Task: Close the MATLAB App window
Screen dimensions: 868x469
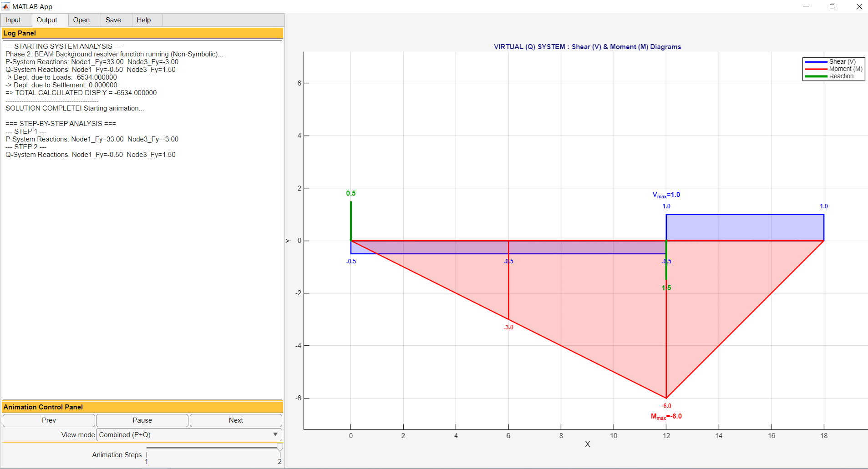Action: click(859, 6)
